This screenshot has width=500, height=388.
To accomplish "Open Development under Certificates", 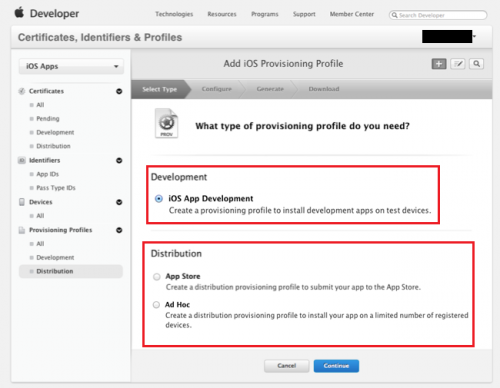I will (55, 132).
